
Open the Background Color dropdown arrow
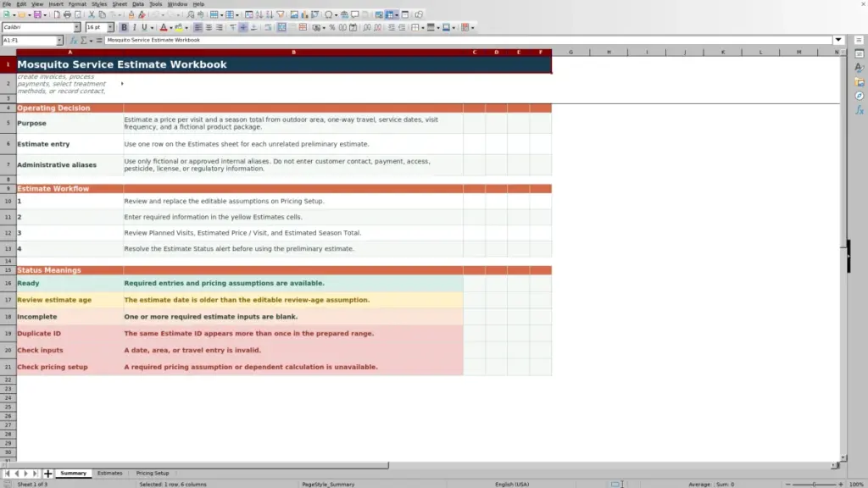tap(186, 28)
